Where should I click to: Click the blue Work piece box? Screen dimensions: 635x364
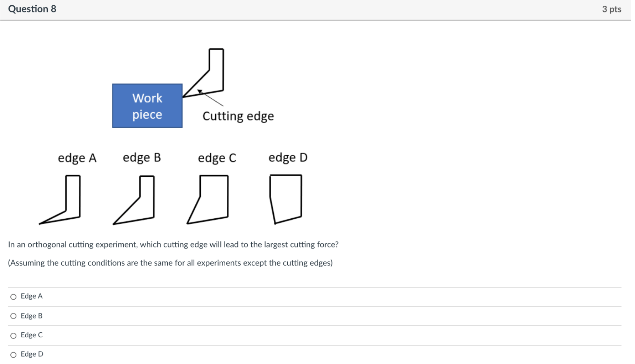coord(147,106)
